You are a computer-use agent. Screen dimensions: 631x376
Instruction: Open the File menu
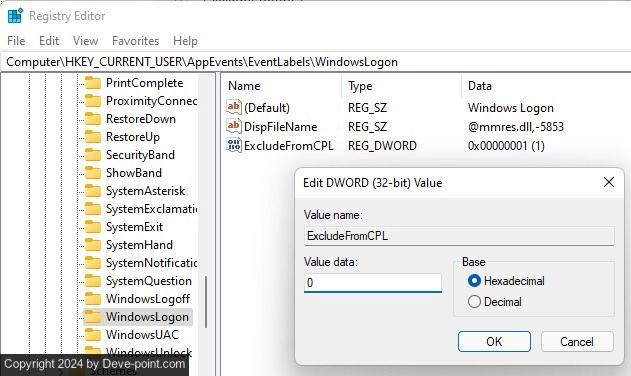coord(16,41)
